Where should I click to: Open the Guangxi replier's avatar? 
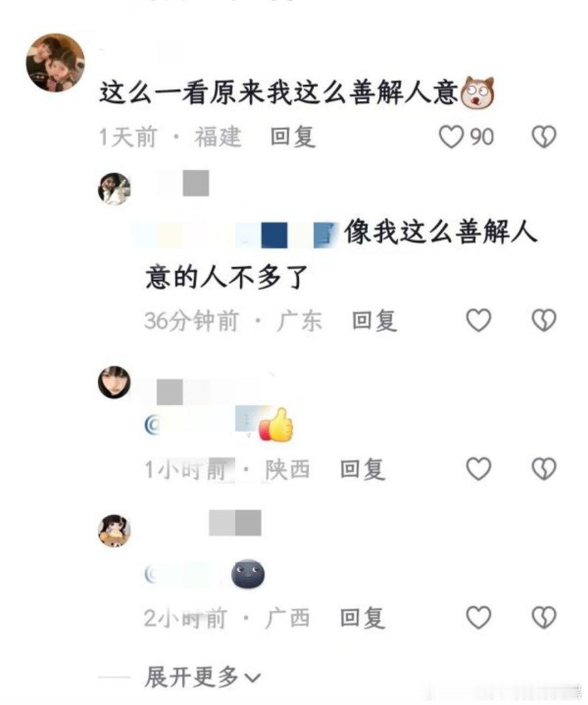pyautogui.click(x=115, y=530)
